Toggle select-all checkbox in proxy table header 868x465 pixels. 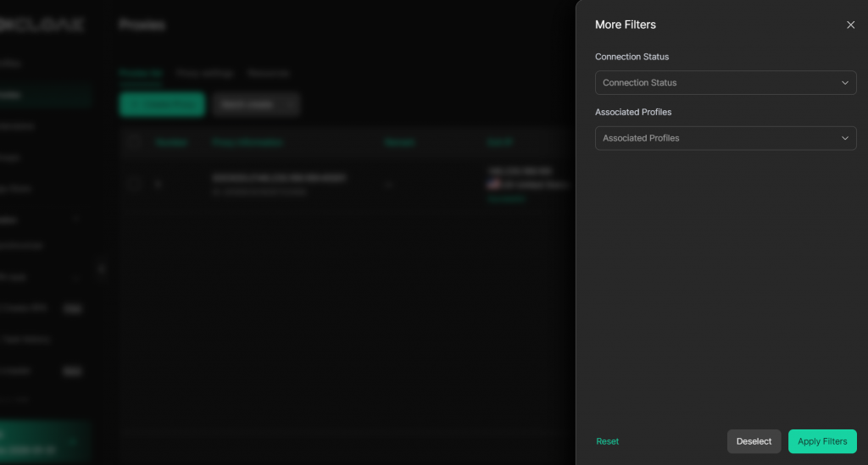point(133,142)
